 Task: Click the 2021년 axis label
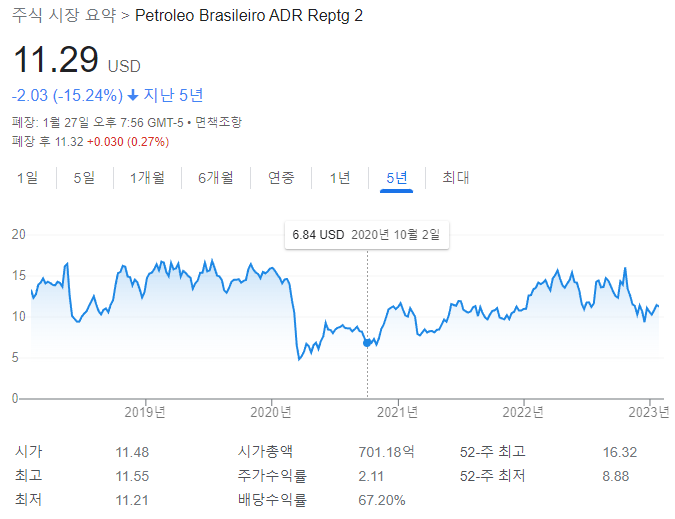(397, 412)
